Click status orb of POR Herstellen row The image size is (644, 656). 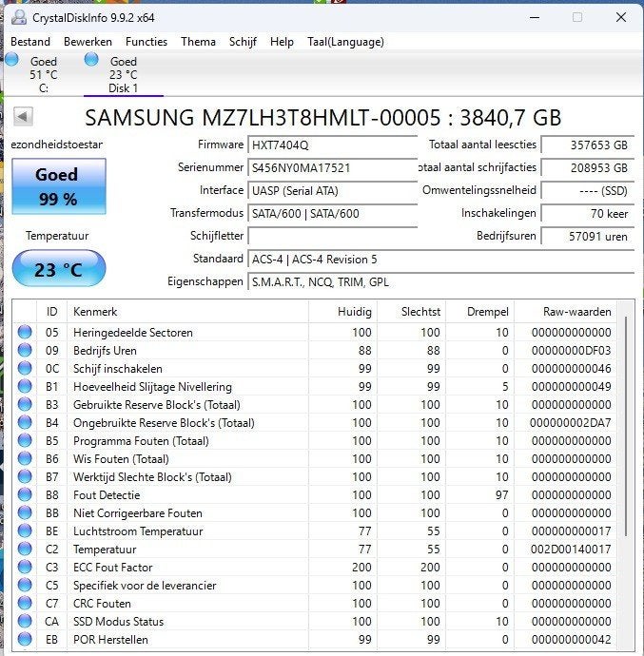(x=25, y=639)
